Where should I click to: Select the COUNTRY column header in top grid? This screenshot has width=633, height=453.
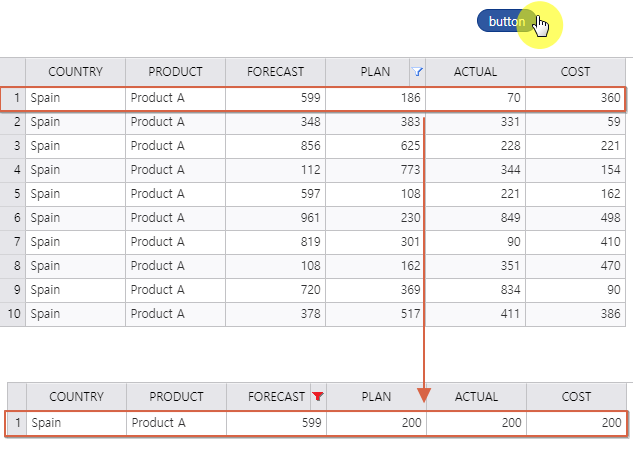(x=75, y=72)
